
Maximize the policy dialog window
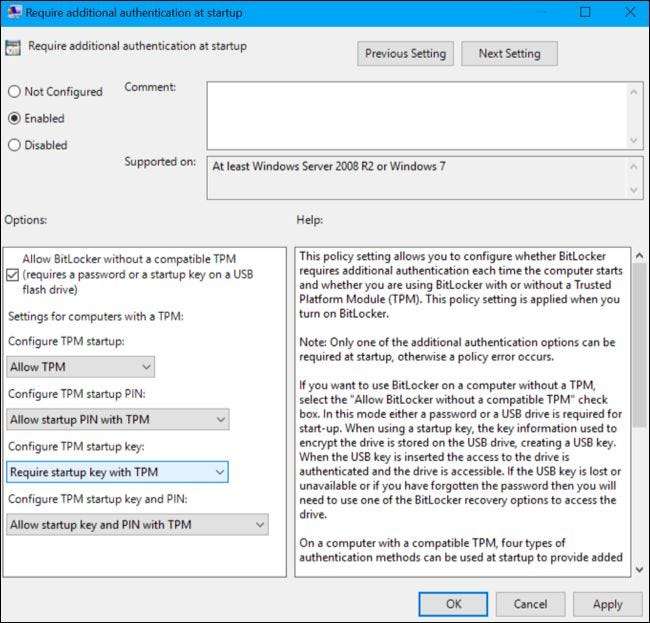(585, 12)
